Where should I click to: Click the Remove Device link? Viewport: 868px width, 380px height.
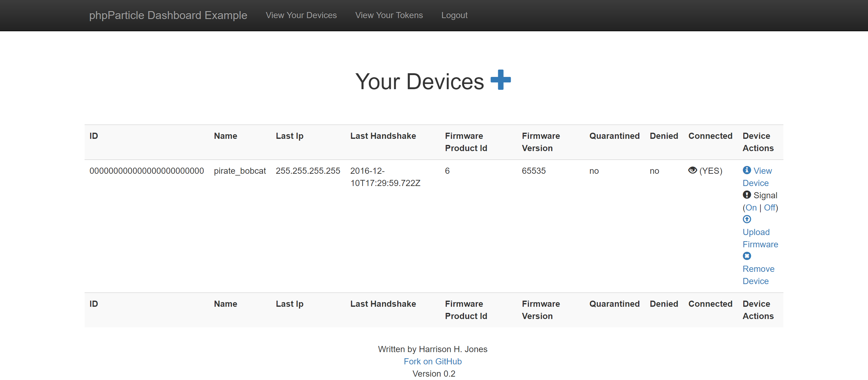click(758, 275)
